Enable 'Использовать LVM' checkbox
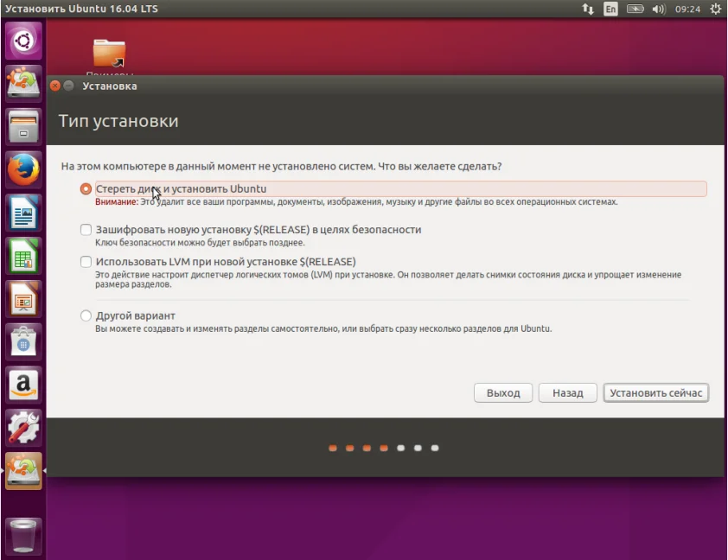The width and height of the screenshot is (728, 560). click(86, 262)
